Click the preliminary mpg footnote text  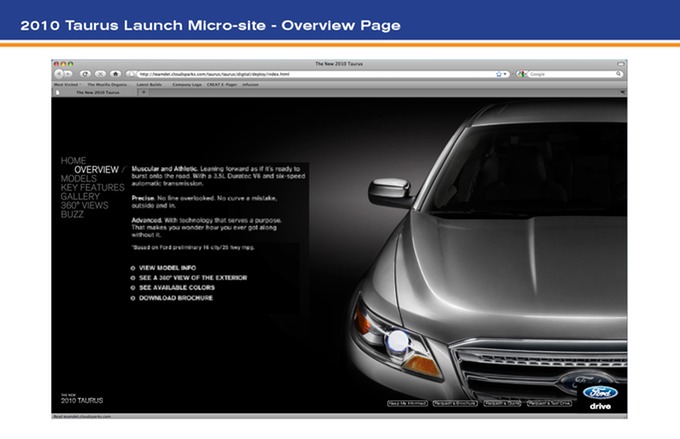193,247
